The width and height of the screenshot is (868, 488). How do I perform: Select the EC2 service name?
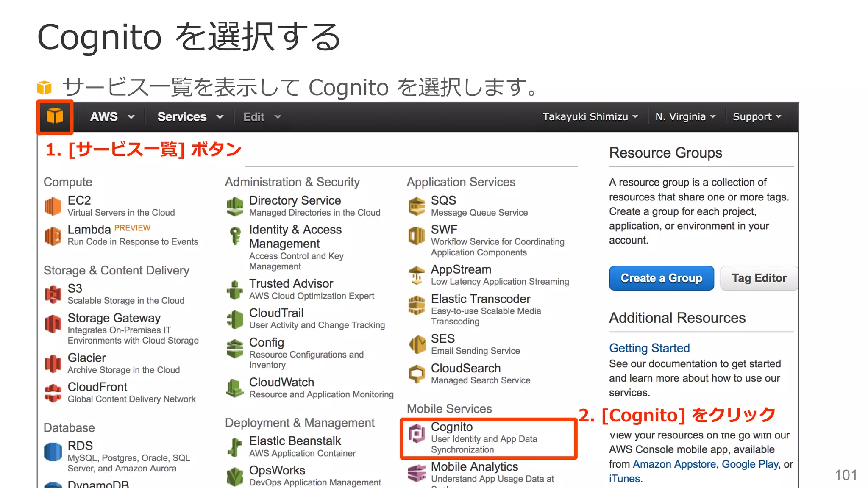[79, 200]
